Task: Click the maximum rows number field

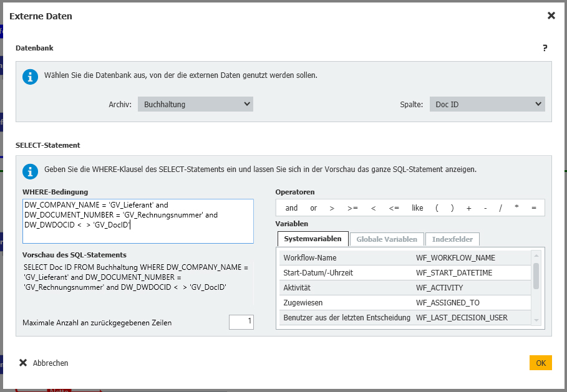Action: pos(241,322)
